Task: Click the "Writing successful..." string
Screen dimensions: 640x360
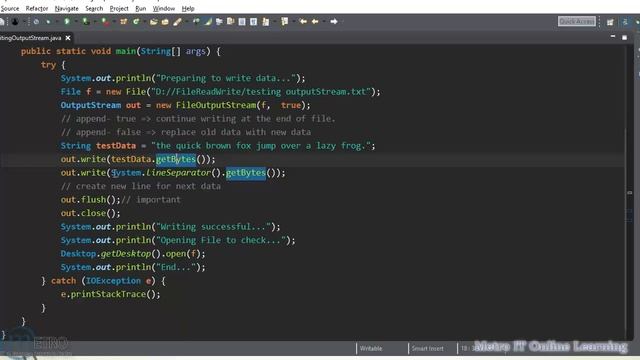Action: [x=213, y=227]
